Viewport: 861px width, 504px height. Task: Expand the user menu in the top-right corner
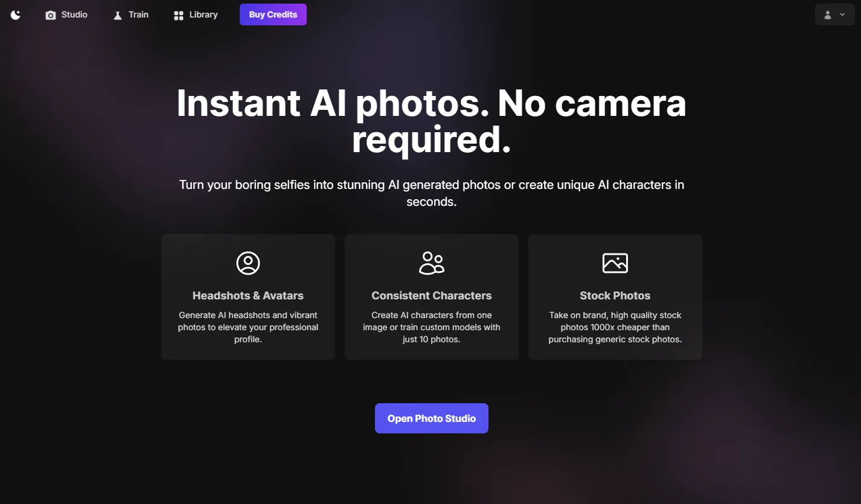(x=834, y=14)
